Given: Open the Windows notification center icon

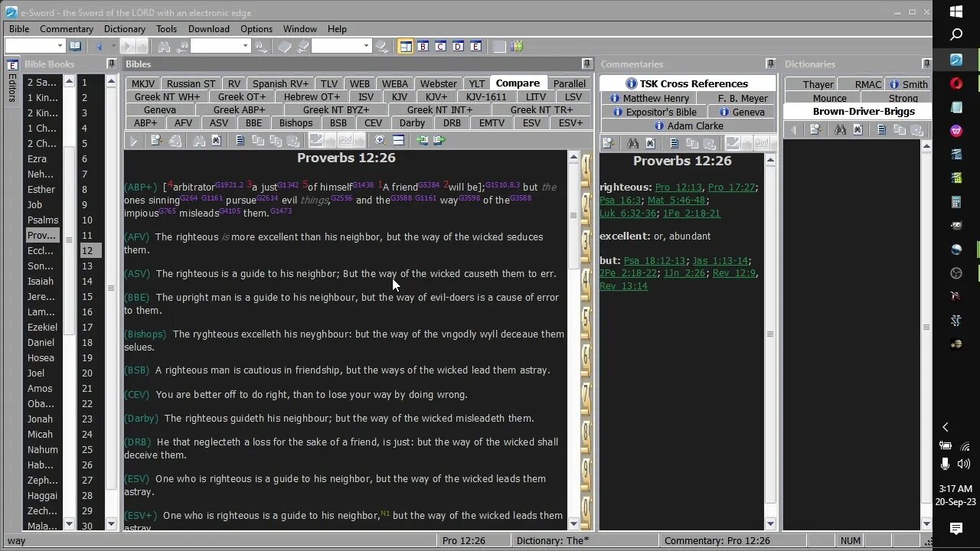Looking at the screenshot, I should (x=956, y=528).
